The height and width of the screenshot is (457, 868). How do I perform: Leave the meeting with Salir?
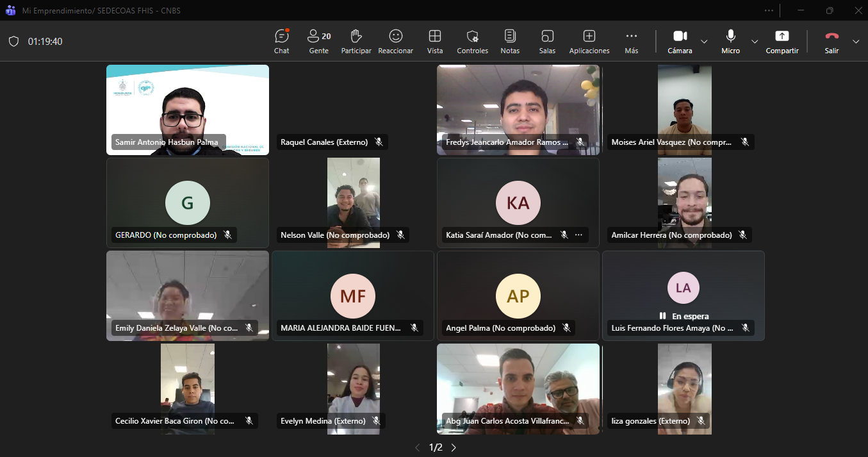click(831, 41)
